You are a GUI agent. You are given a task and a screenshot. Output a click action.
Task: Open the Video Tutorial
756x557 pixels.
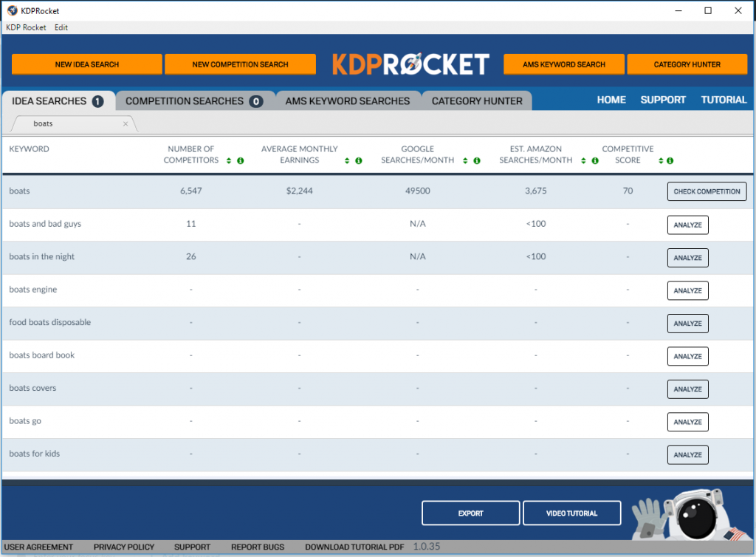point(571,513)
